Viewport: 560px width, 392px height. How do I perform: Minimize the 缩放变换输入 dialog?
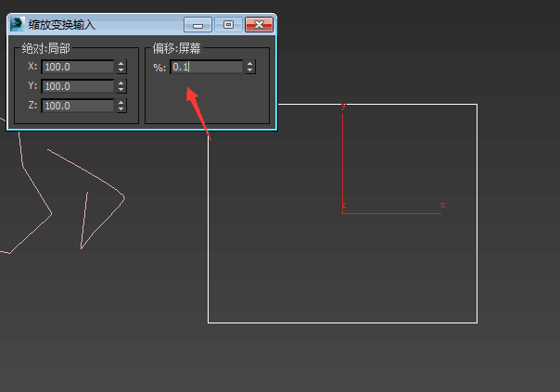(x=197, y=25)
